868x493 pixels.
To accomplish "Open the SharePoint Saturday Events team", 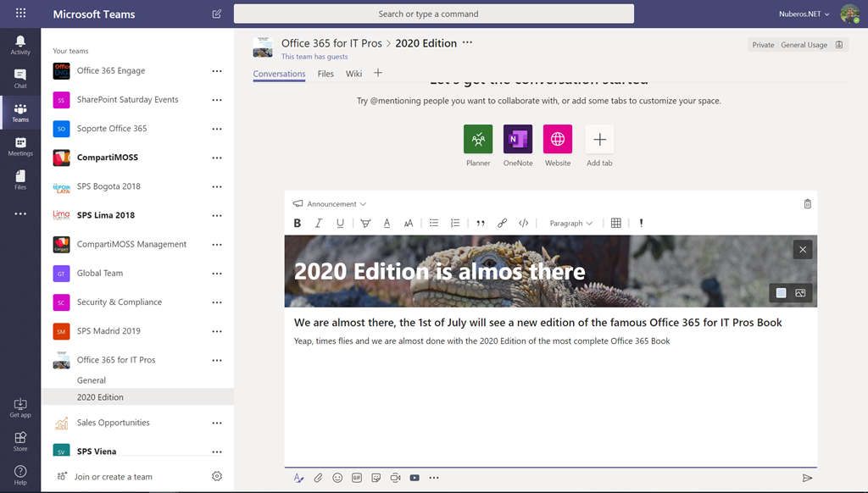I will [127, 100].
